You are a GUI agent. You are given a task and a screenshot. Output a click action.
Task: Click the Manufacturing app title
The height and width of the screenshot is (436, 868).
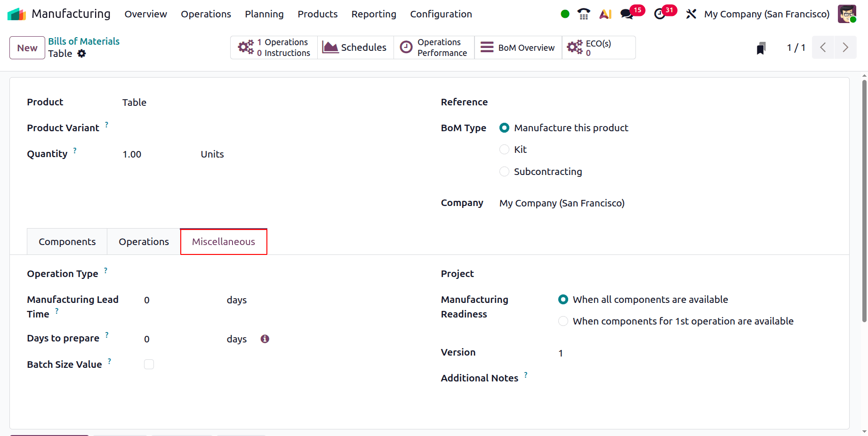71,14
